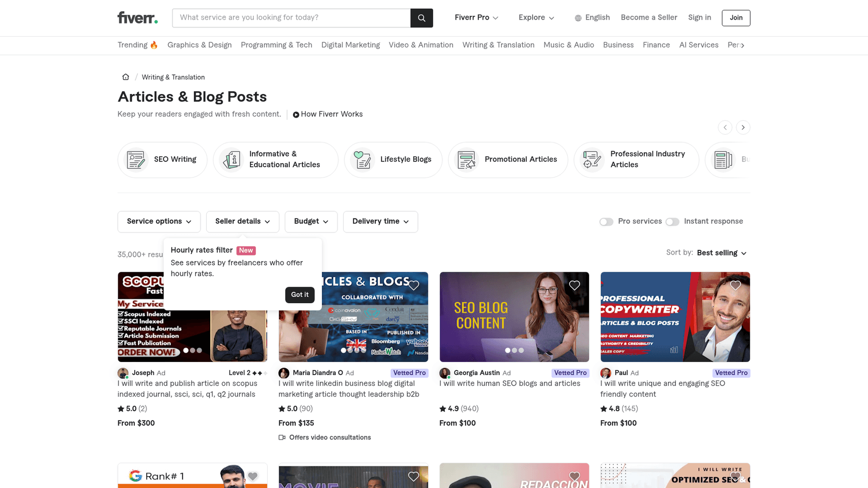The width and height of the screenshot is (868, 488).
Task: Click the SEO Writing category icon
Action: pyautogui.click(x=135, y=160)
